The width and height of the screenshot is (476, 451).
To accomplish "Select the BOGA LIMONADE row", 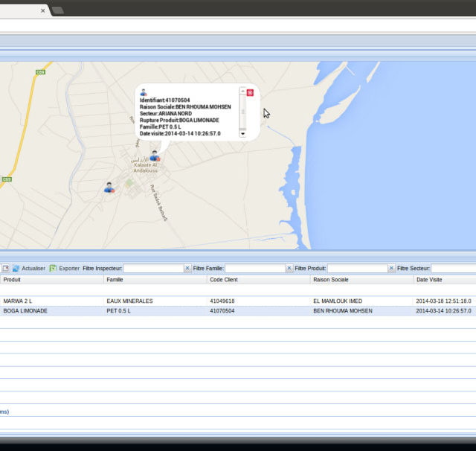I will click(x=45, y=311).
